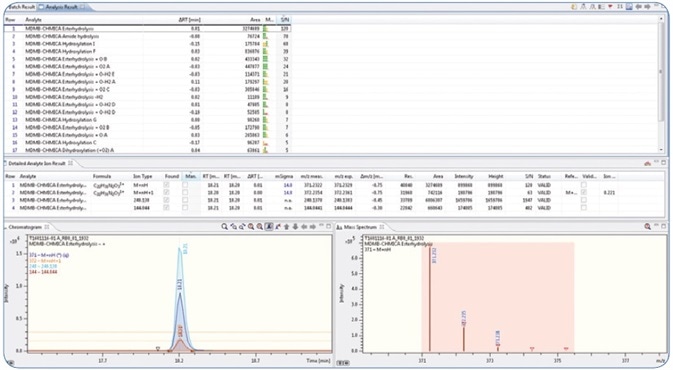The image size is (673, 370).
Task: Click the scroll-down arrow of the analyte table scrollbar
Action: pos(661,150)
